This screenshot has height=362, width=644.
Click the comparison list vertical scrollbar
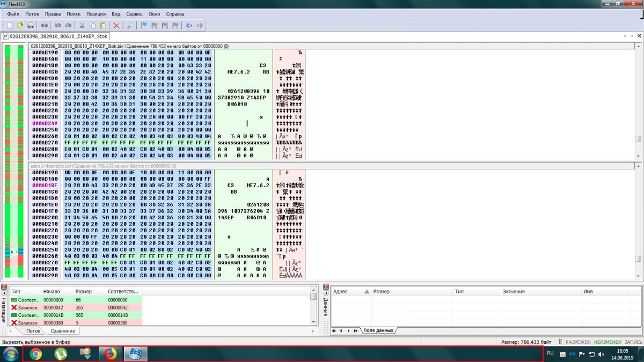tap(313, 307)
